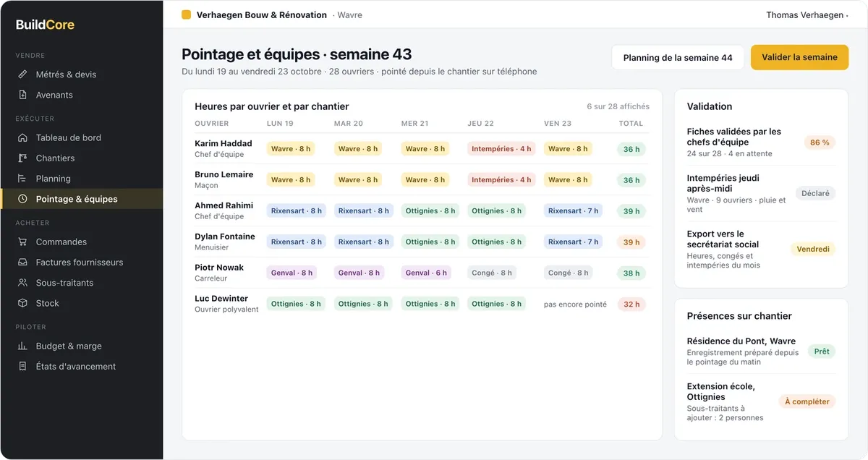
Task: Click the Avenants document icon
Action: pyautogui.click(x=22, y=95)
